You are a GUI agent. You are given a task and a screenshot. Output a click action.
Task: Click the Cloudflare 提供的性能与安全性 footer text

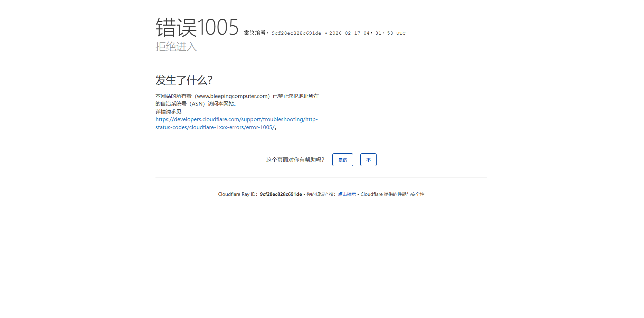point(392,194)
